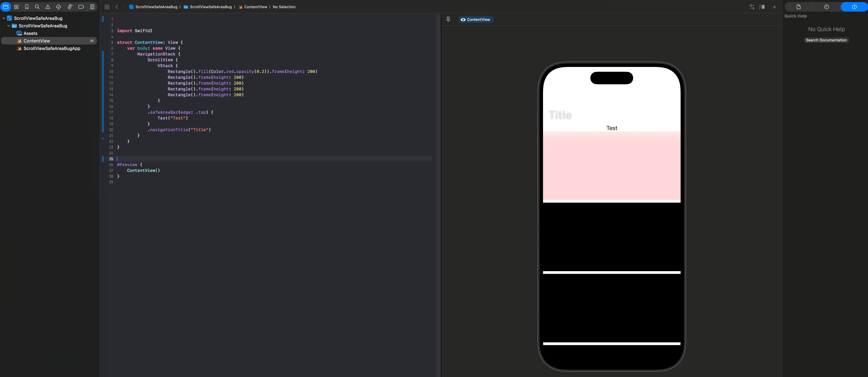Open the Report navigator
868x377 pixels.
click(92, 7)
